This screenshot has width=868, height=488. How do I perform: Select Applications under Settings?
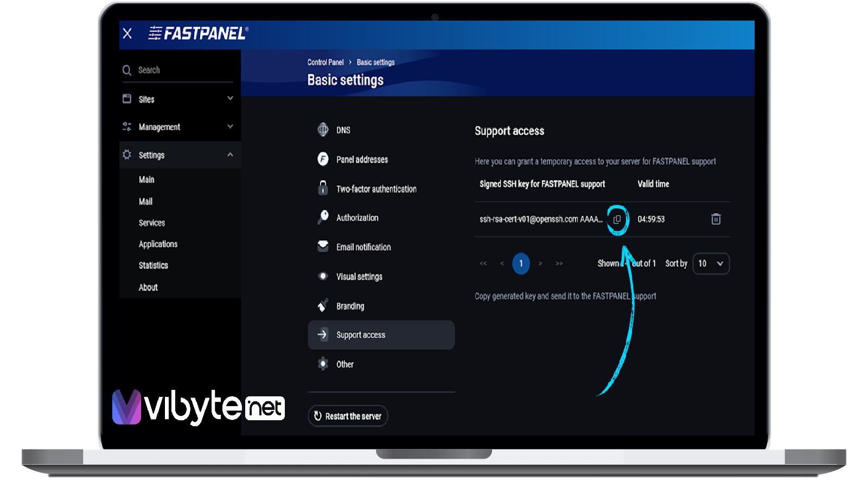tap(158, 244)
